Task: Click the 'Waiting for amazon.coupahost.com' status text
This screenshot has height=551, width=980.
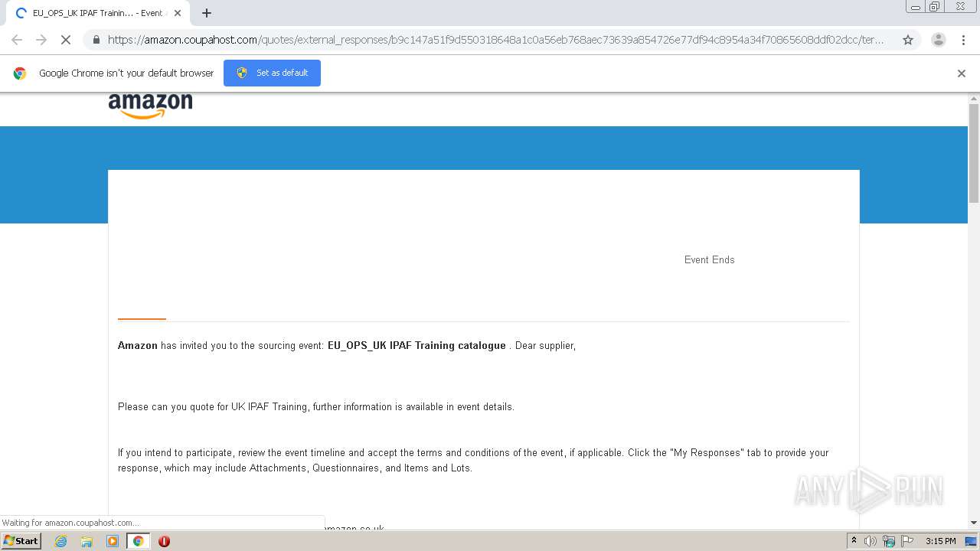Action: point(71,523)
